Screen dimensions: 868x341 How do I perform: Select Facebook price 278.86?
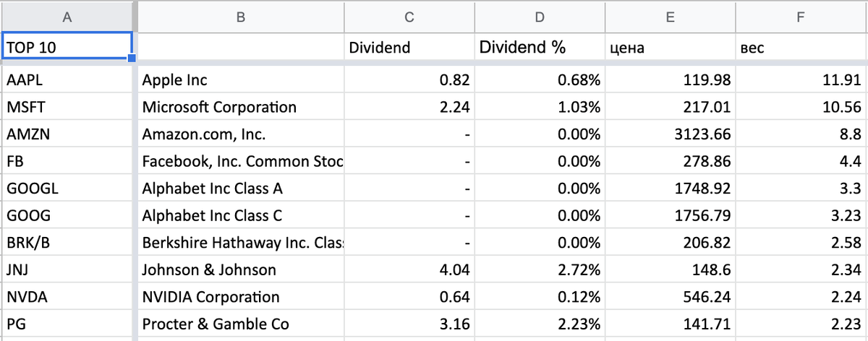click(x=670, y=161)
